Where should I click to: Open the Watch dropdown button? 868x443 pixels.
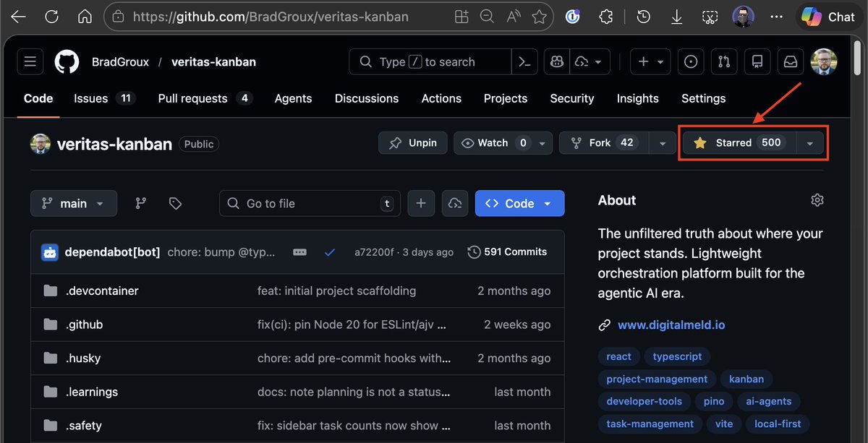click(x=503, y=142)
